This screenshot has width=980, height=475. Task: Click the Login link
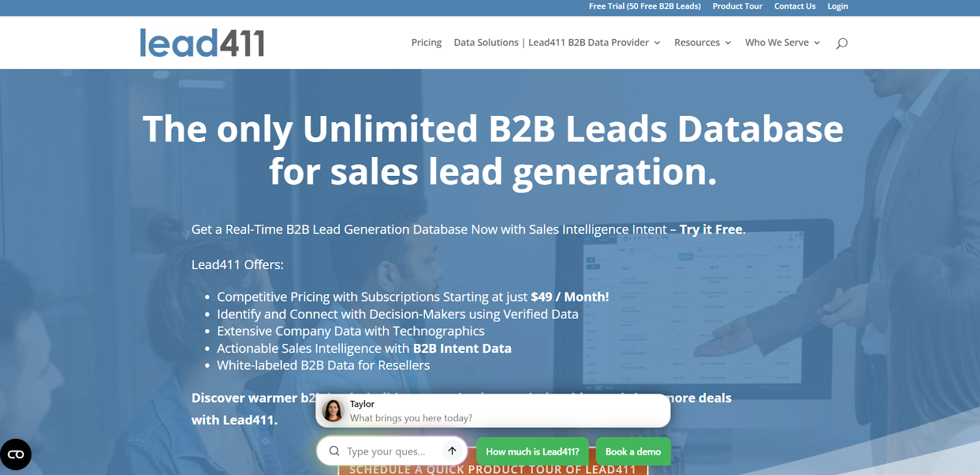point(837,6)
